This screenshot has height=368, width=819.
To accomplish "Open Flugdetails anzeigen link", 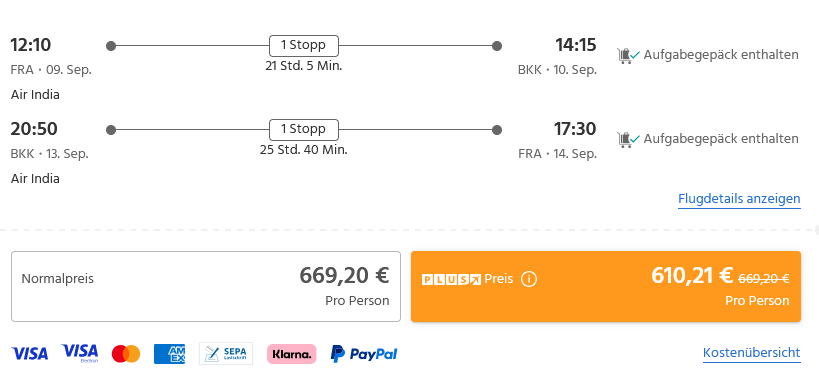I will pos(739,199).
